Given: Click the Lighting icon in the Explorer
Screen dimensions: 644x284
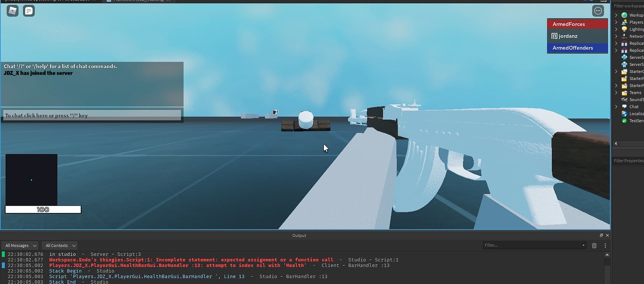Looking at the screenshot, I should (625, 29).
